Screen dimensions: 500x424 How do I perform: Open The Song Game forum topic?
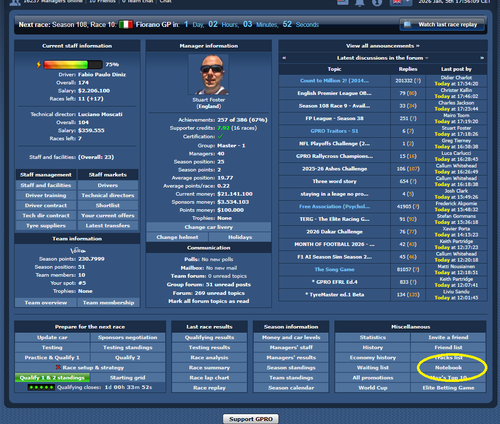point(334,269)
